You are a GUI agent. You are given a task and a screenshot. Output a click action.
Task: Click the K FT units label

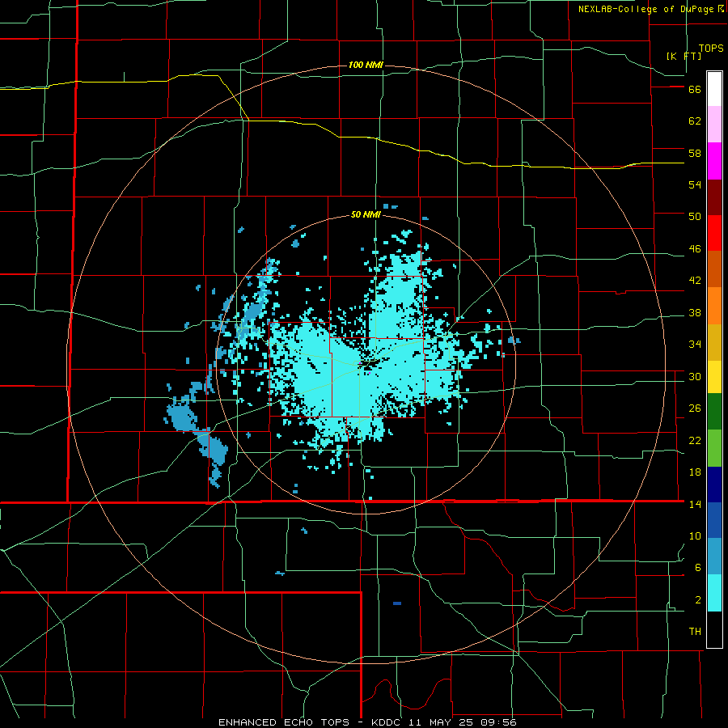coord(684,56)
